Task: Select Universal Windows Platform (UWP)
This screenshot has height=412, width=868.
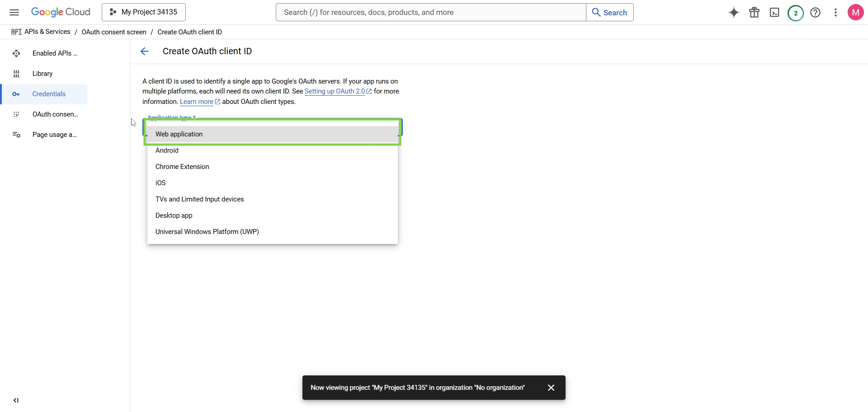Action: tap(273, 232)
